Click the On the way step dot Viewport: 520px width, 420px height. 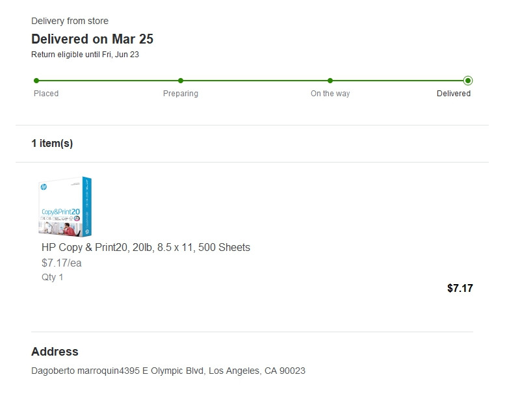coord(330,81)
